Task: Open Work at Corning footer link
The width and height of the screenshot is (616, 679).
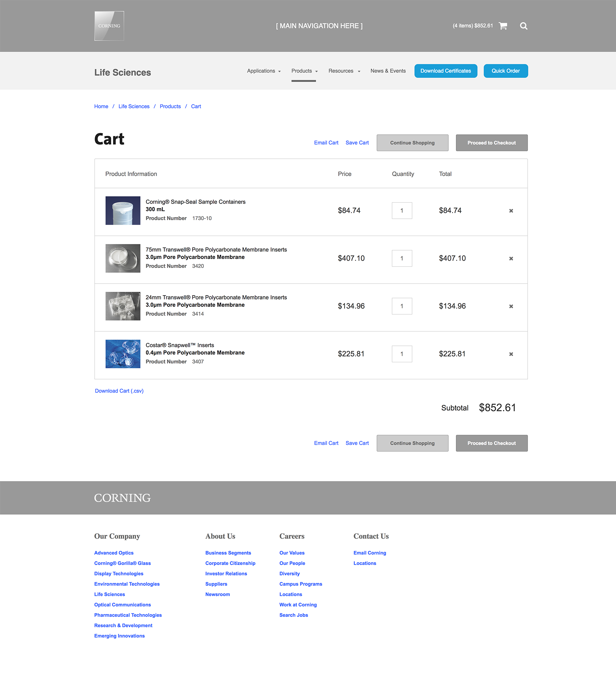Action: click(298, 605)
